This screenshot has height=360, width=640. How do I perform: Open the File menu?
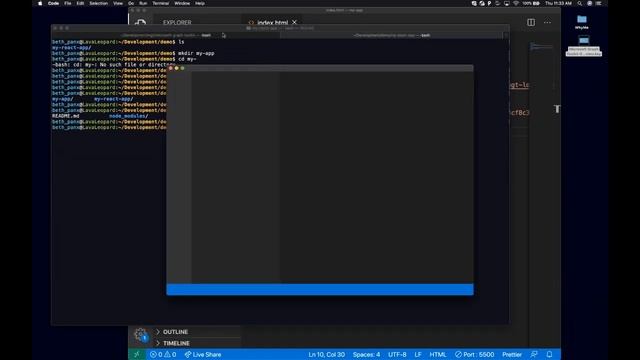click(68, 3)
